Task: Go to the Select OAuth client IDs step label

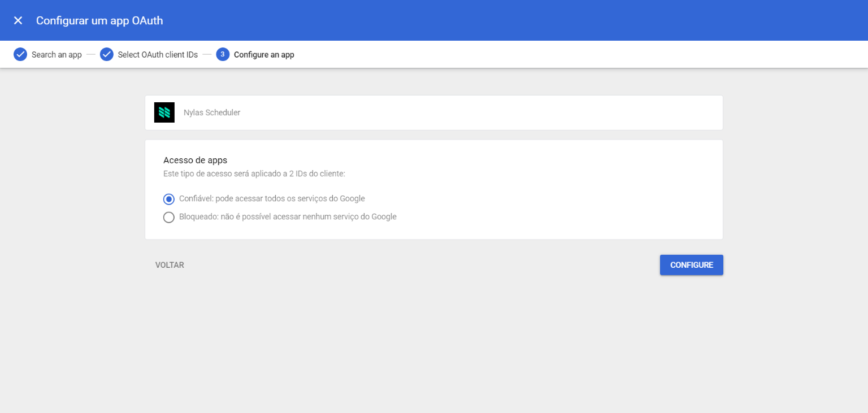Action: click(158, 55)
